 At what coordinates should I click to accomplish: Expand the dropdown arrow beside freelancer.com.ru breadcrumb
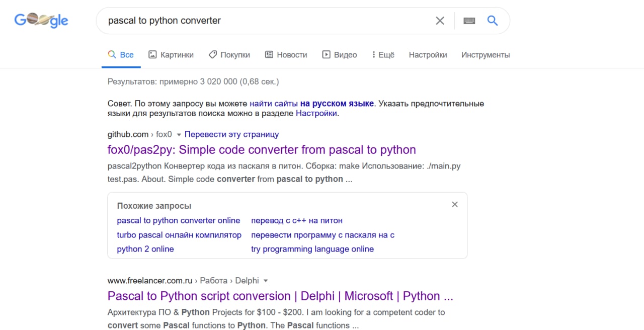pos(266,281)
